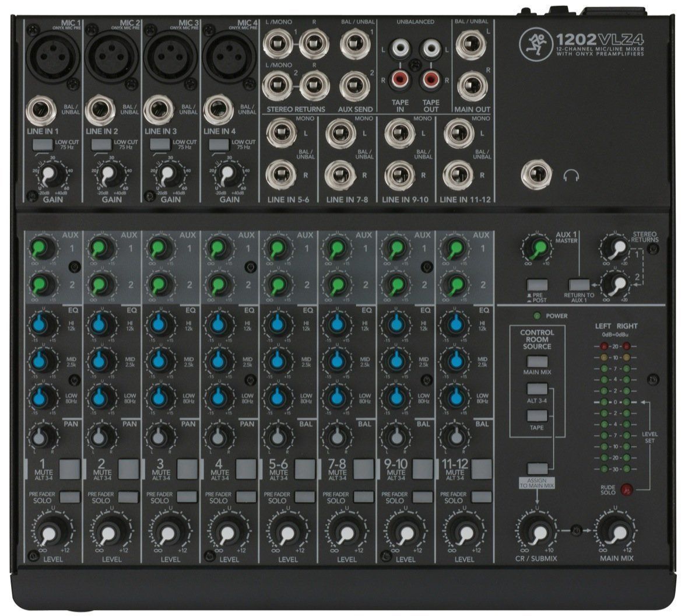Image resolution: width=681 pixels, height=616 pixels.
Task: Click the Tape In left RCA jack
Action: pos(400,47)
